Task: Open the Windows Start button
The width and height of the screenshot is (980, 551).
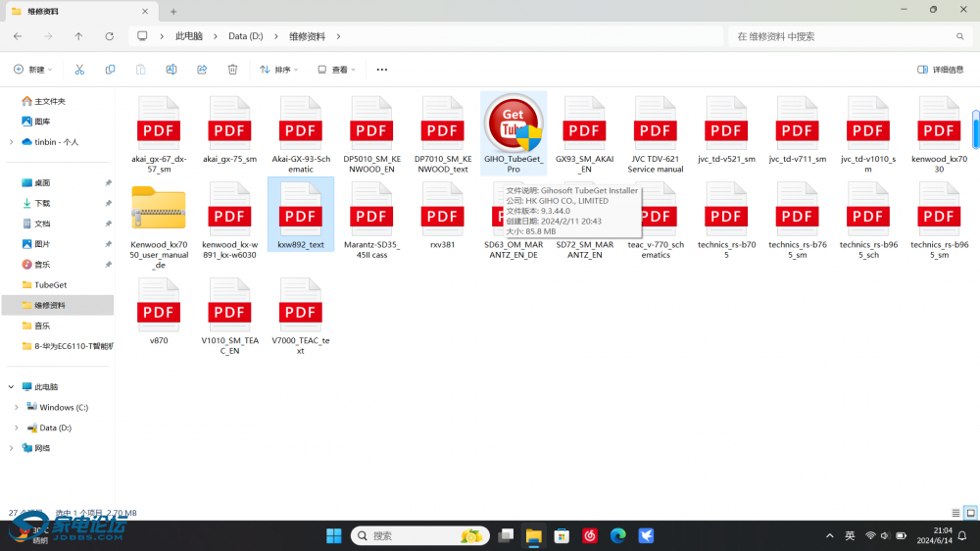Action: (x=334, y=536)
